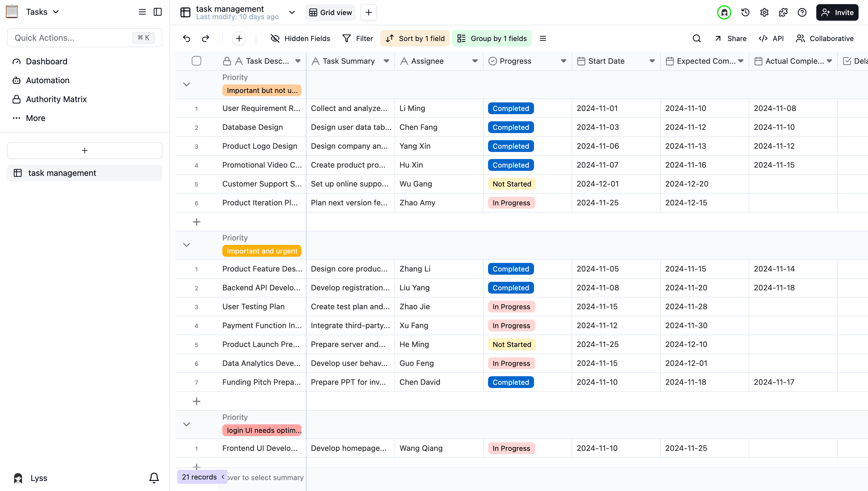Expand the task management title dropdown chevron
This screenshot has height=491, width=868.
click(x=292, y=12)
